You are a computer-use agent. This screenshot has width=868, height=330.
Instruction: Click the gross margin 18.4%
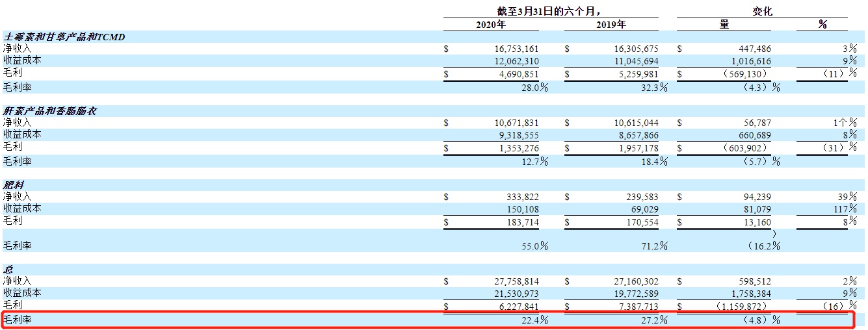click(x=653, y=160)
